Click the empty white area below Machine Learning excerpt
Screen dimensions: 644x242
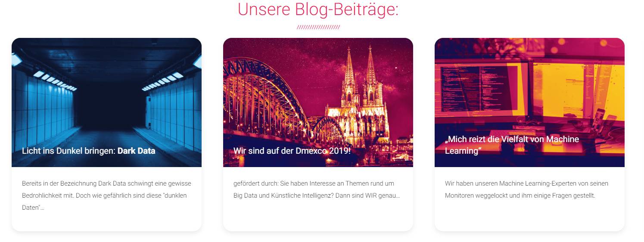529,215
